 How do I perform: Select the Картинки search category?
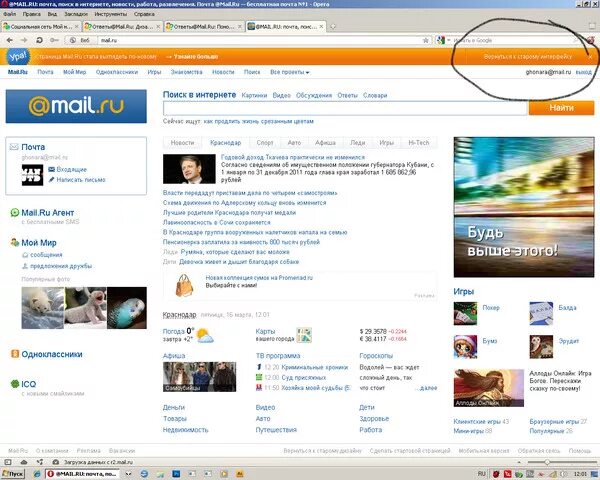(x=254, y=95)
